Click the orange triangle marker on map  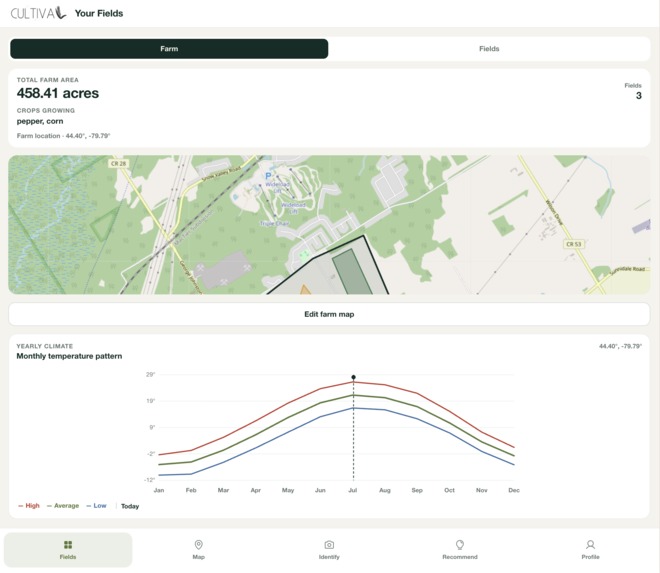305,289
